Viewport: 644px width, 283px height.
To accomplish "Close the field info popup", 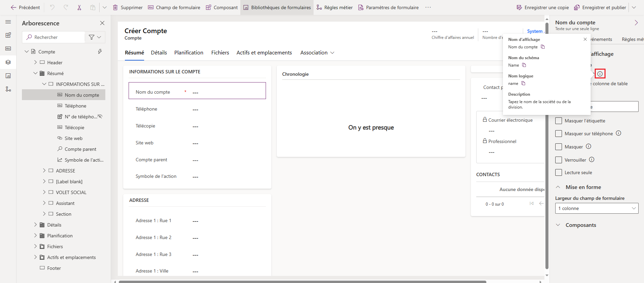I will (585, 39).
